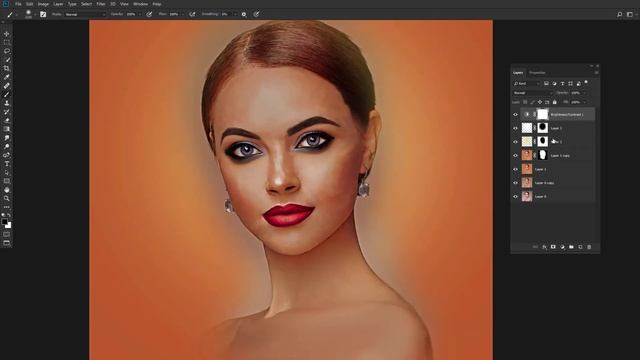Open the File menu
The width and height of the screenshot is (640, 360).
[18, 4]
